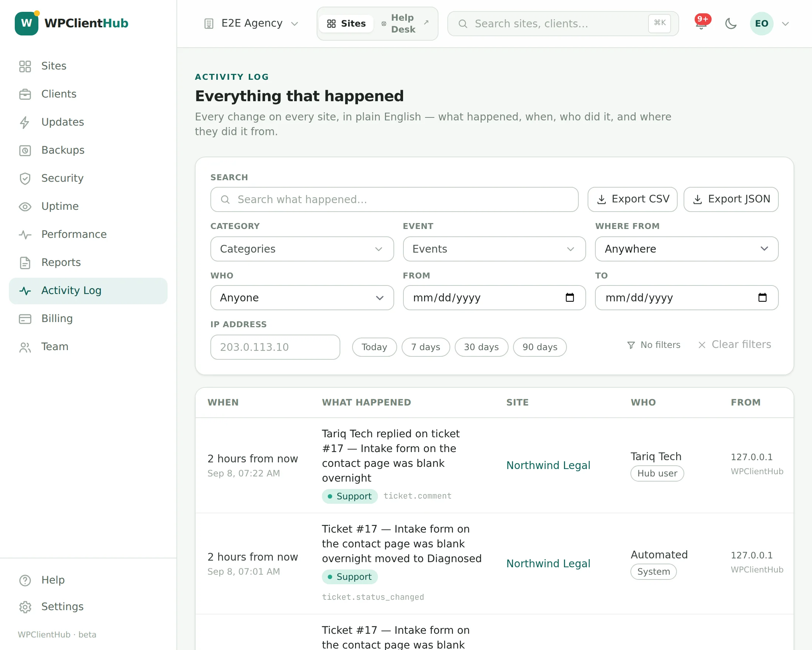Click Clear filters
The height and width of the screenshot is (650, 812).
pos(734,345)
